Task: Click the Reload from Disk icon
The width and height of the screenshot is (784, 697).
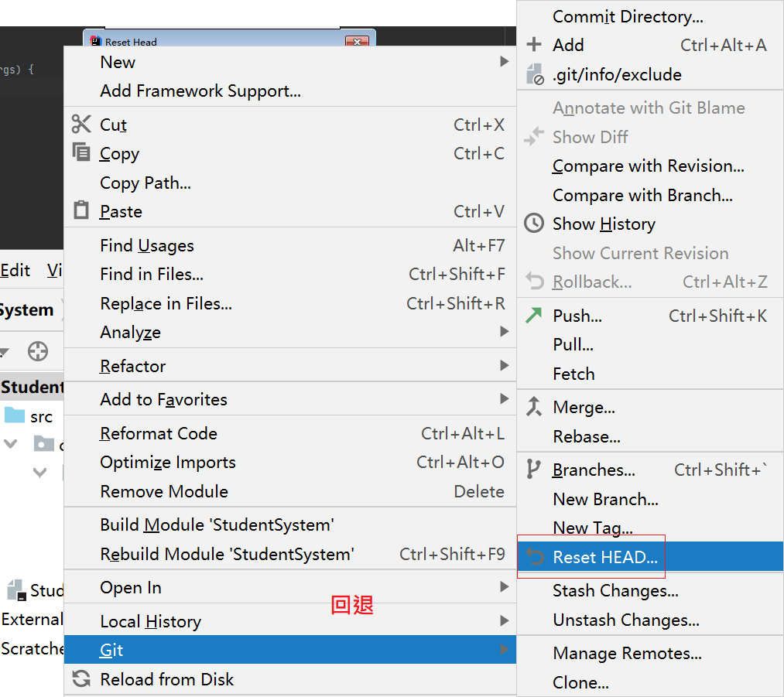Action: 81,679
